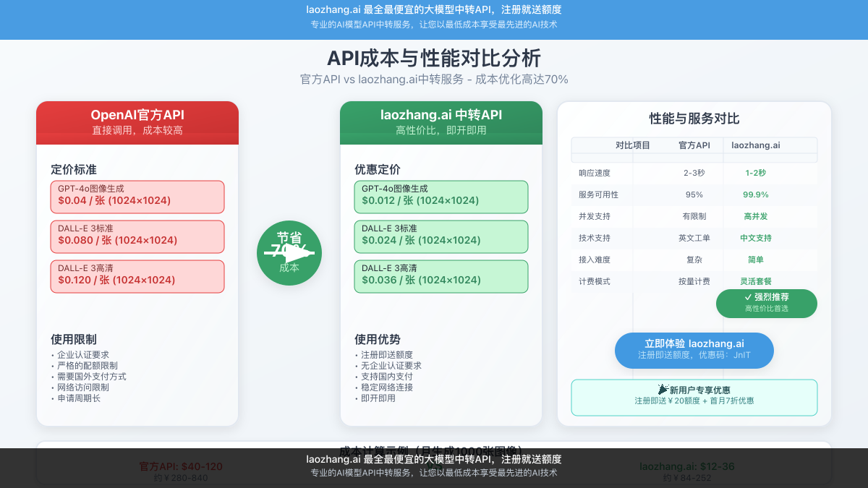The width and height of the screenshot is (868, 488).
Task: Click the 2-3秒 table cell
Action: [694, 173]
